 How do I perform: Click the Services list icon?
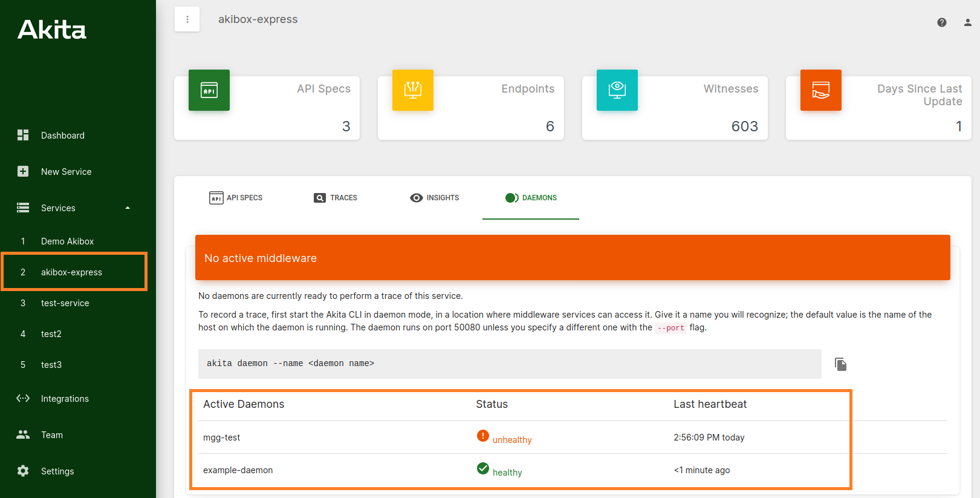(23, 208)
